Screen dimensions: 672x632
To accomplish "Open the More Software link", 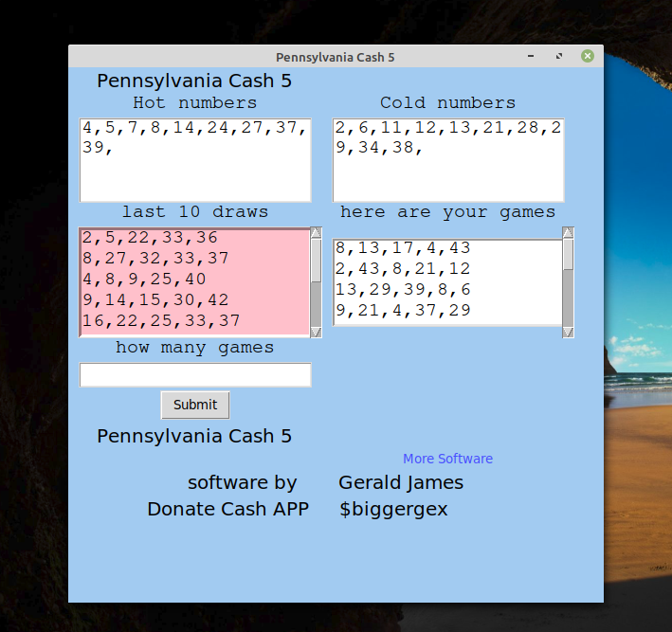I will click(448, 459).
